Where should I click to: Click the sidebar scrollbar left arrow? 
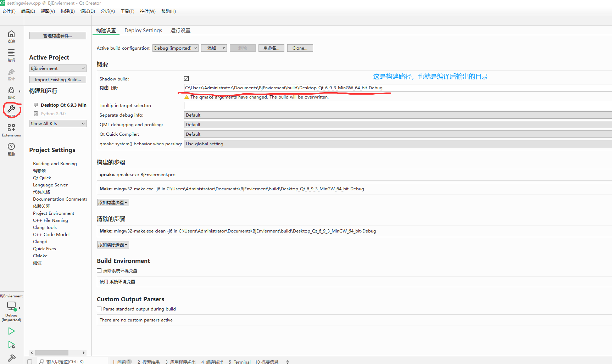(x=32, y=353)
